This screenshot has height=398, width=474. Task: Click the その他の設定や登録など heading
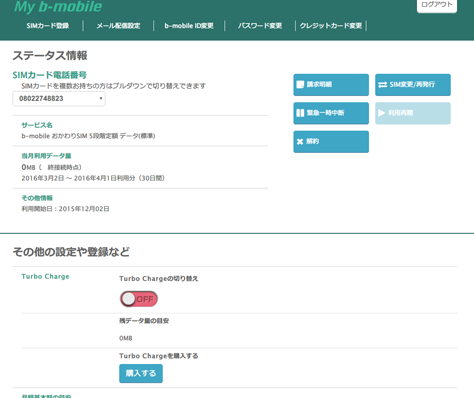pyautogui.click(x=71, y=252)
